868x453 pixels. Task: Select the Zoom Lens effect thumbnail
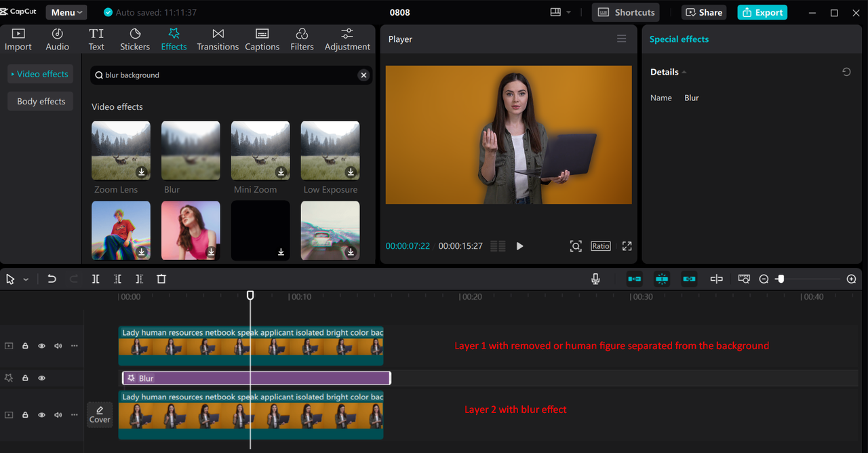(121, 151)
